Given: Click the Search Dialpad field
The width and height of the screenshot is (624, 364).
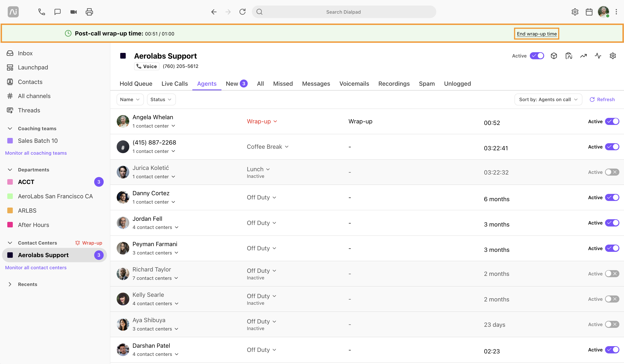Looking at the screenshot, I should coord(344,12).
